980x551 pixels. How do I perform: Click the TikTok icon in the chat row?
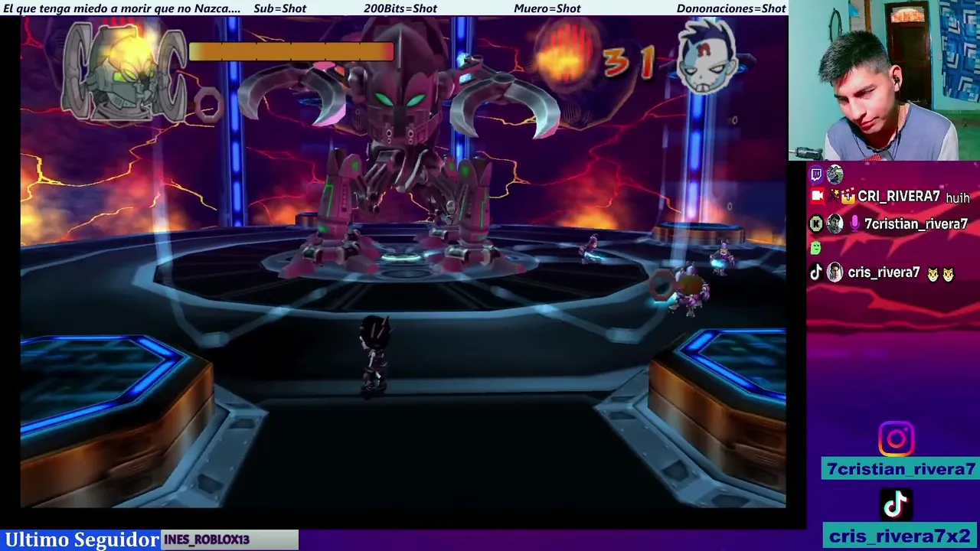tap(816, 272)
